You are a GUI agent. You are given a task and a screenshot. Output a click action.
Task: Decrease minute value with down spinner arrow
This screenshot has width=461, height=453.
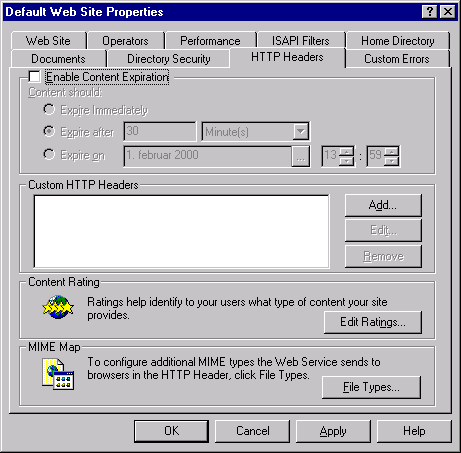(x=392, y=161)
